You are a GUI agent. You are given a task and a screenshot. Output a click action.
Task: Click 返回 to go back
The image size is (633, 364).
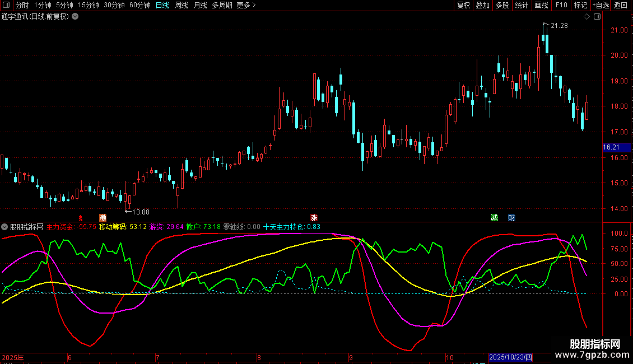pos(621,5)
